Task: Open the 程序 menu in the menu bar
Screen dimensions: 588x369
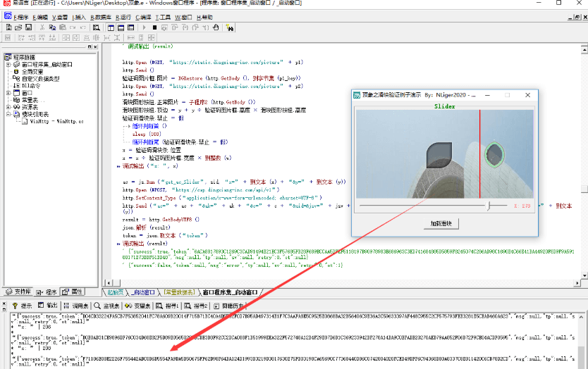Action: click(21, 16)
